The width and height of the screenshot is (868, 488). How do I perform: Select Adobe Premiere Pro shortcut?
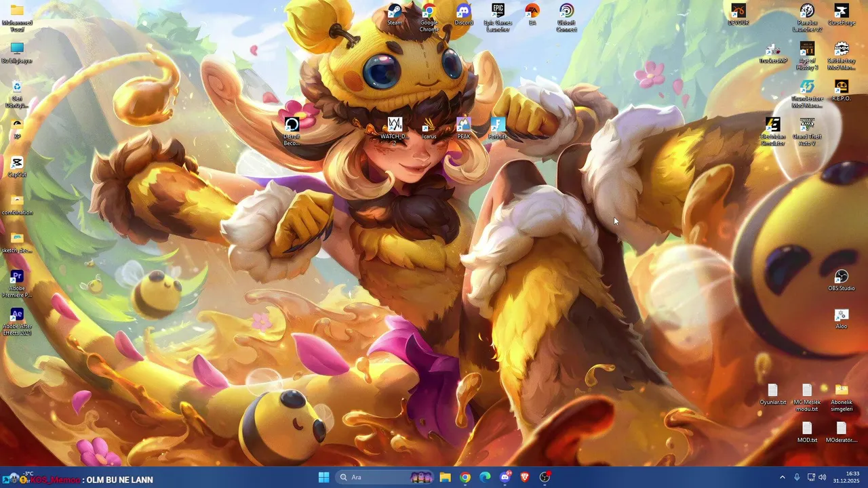click(17, 284)
